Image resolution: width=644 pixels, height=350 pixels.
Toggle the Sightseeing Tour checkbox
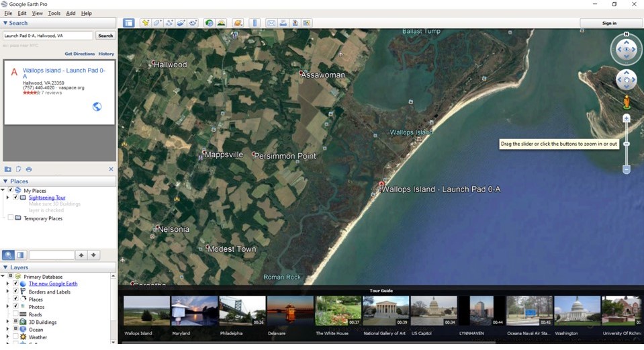click(15, 198)
